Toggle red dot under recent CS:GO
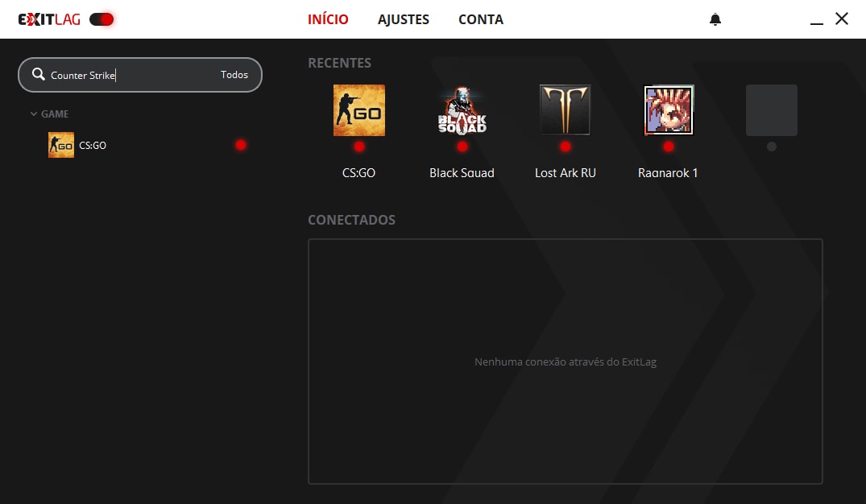This screenshot has height=504, width=866. click(x=359, y=147)
